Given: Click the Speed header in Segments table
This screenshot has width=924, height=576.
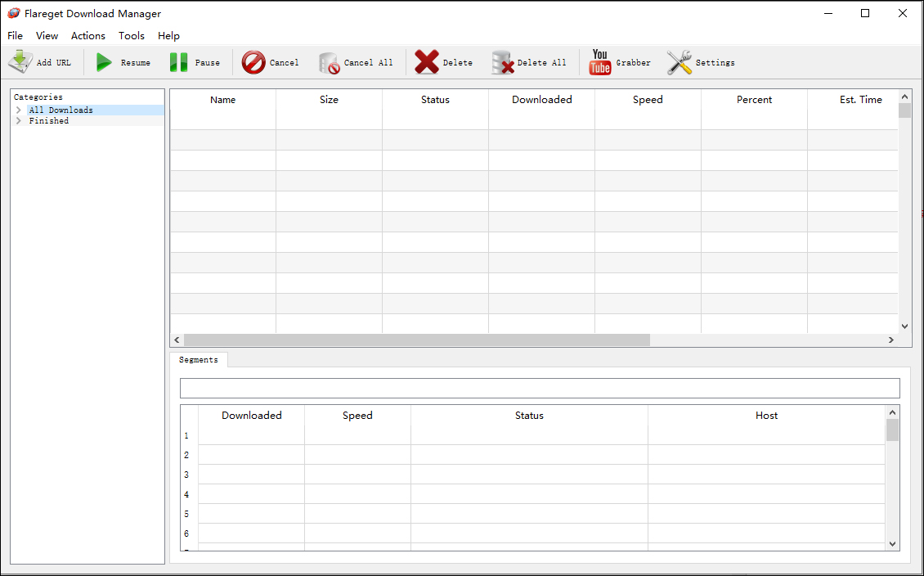Looking at the screenshot, I should point(357,416).
